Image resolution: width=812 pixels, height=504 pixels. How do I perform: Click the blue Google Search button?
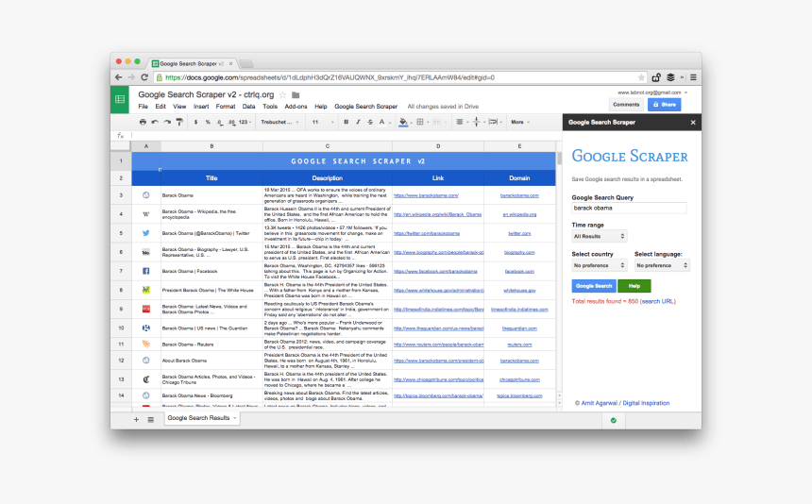594,286
